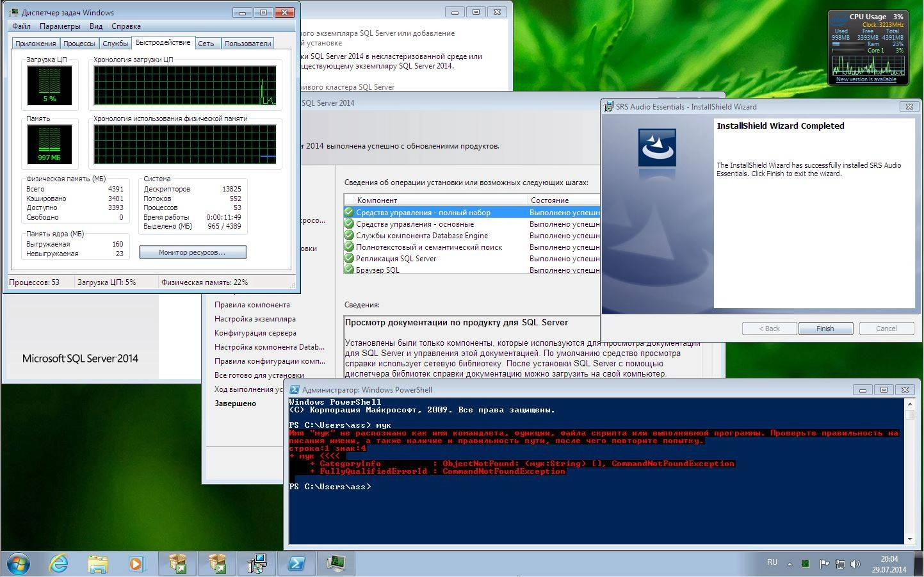Viewport: 924px width, 577px height.
Task: Click check icon beside 'Средства управления - полный набор'
Action: [x=349, y=212]
